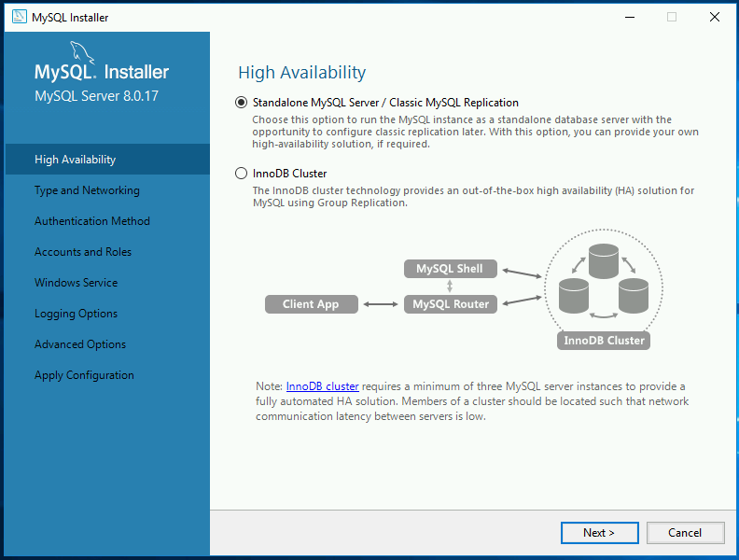Click the MySQL Installer title bar icon
The image size is (739, 560).
click(x=20, y=17)
